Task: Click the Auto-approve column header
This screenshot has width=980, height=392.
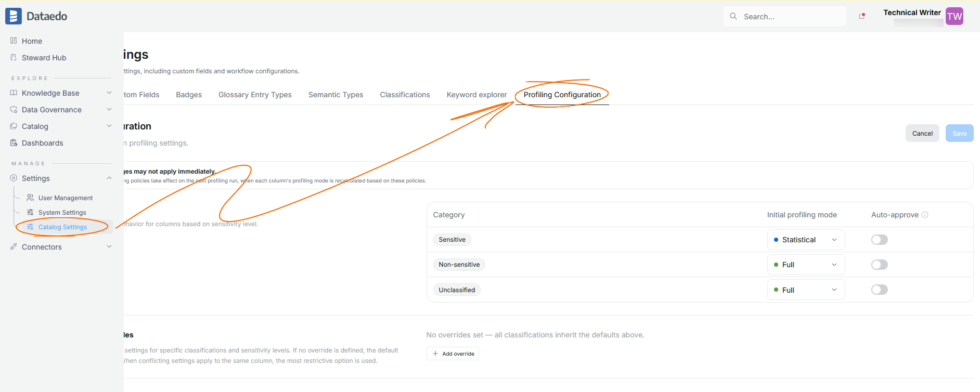Action: (x=895, y=215)
